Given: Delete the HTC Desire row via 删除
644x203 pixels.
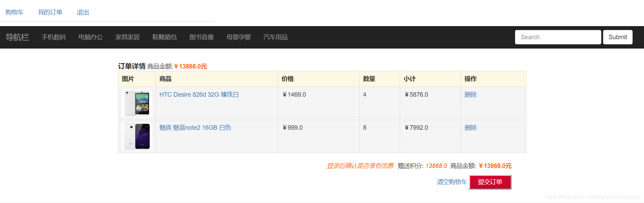Looking at the screenshot, I should (x=471, y=95).
